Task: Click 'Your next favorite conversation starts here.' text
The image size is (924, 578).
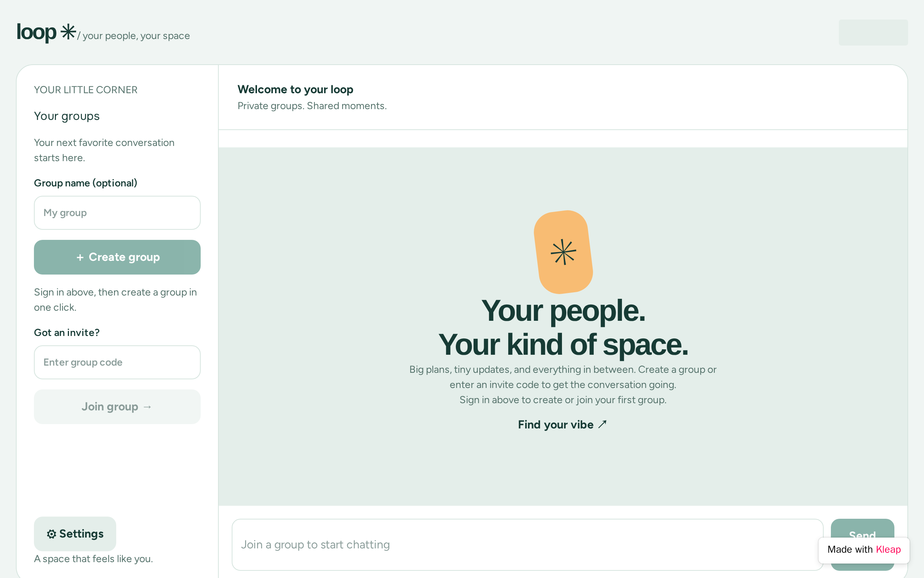Action: [x=104, y=150]
